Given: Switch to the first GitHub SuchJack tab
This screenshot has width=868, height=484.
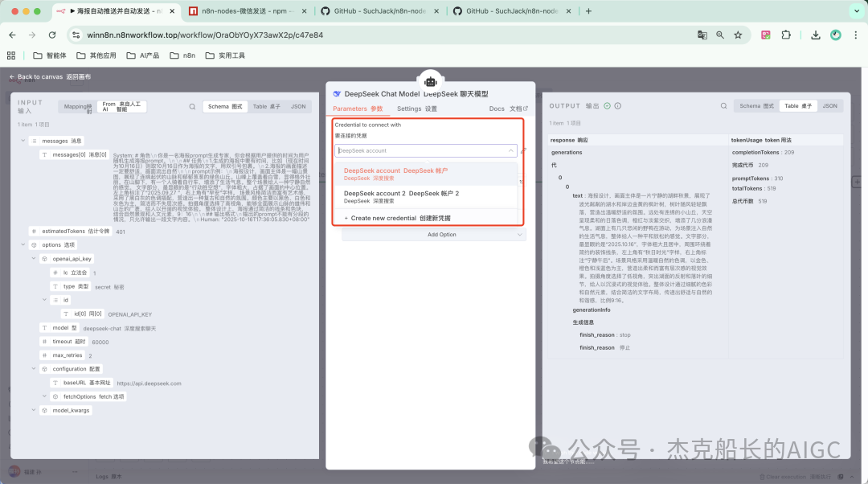Looking at the screenshot, I should (x=379, y=11).
